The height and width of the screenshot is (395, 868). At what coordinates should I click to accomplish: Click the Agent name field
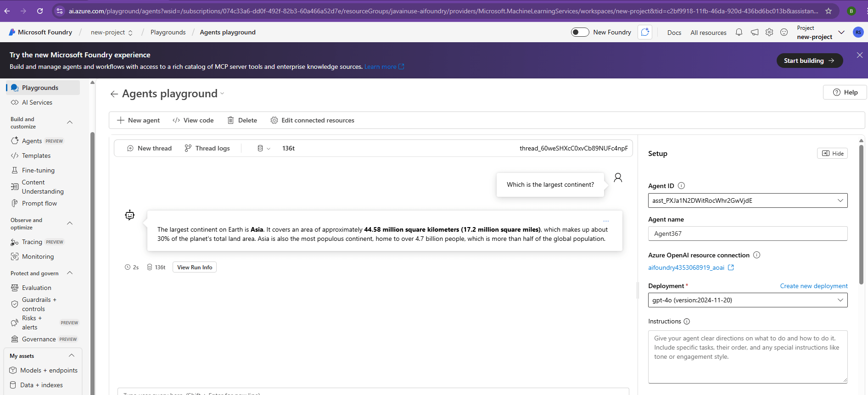click(x=748, y=234)
